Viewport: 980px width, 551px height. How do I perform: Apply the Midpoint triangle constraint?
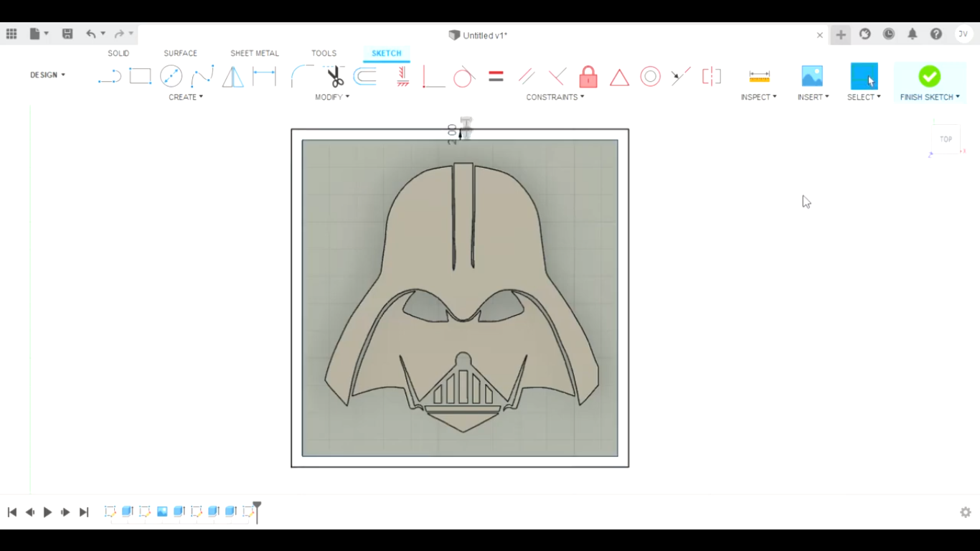tap(619, 77)
